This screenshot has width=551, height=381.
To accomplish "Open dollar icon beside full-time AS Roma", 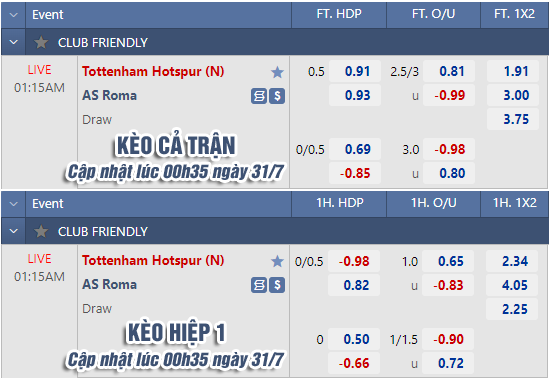I will pyautogui.click(x=277, y=96).
